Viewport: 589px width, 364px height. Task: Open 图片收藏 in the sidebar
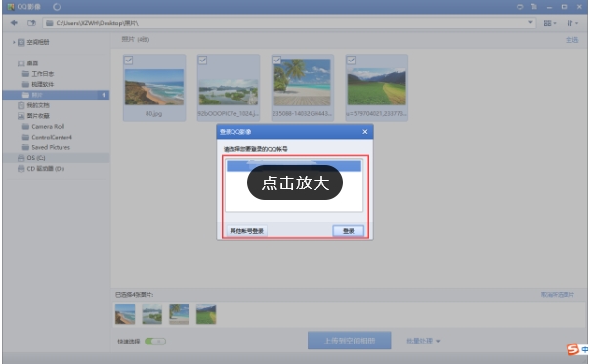point(38,116)
